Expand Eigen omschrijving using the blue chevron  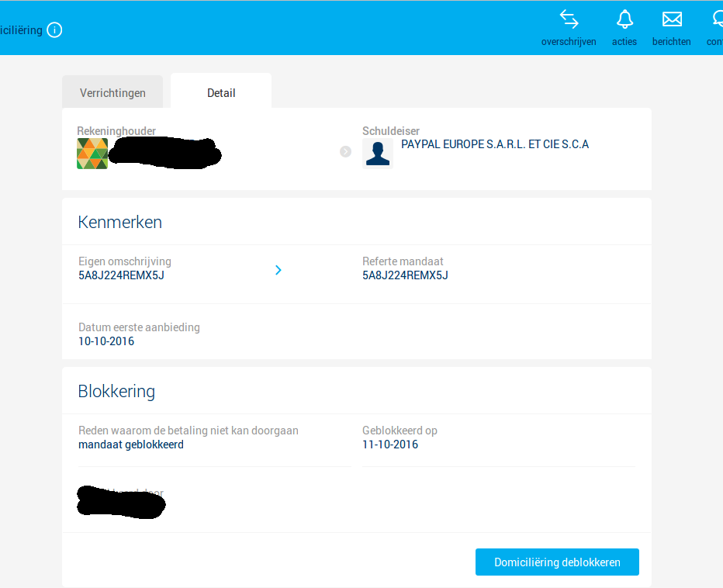278,270
